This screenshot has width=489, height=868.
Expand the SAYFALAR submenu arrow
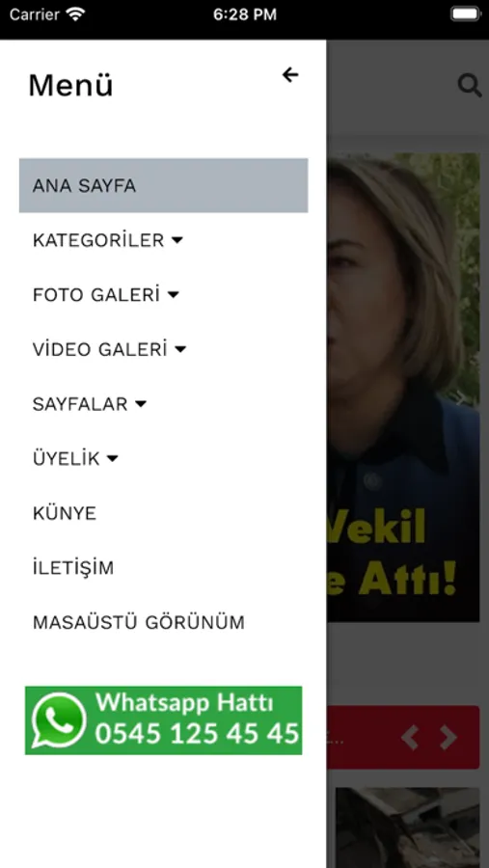pyautogui.click(x=141, y=404)
